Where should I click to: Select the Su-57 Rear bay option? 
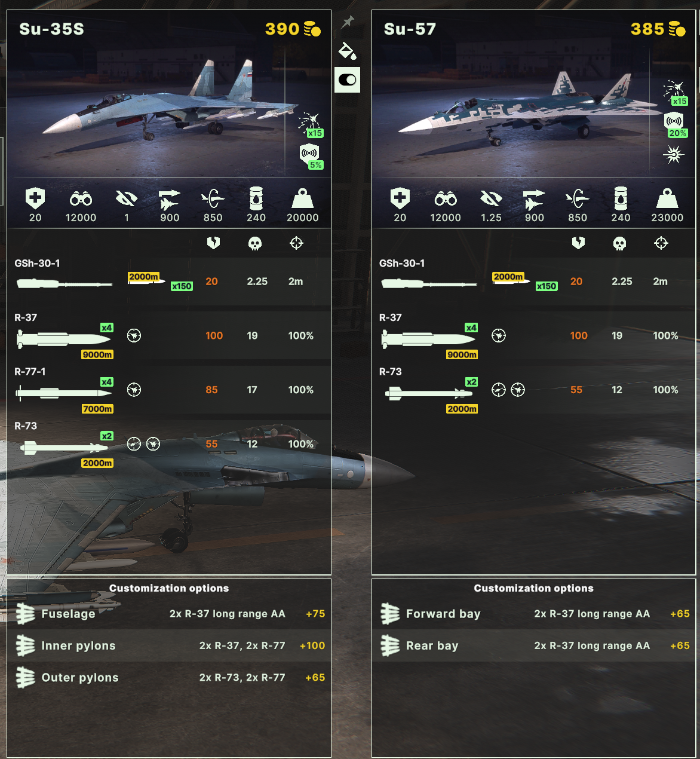(534, 645)
